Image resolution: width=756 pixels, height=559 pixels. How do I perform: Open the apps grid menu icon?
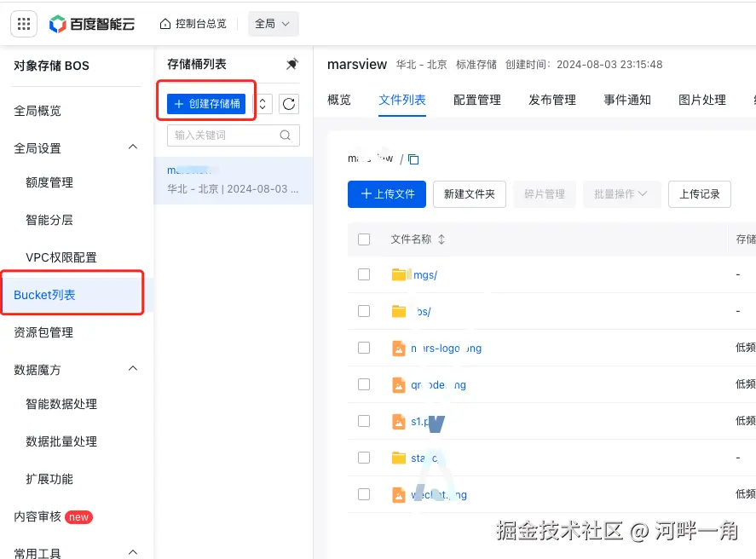(x=24, y=24)
